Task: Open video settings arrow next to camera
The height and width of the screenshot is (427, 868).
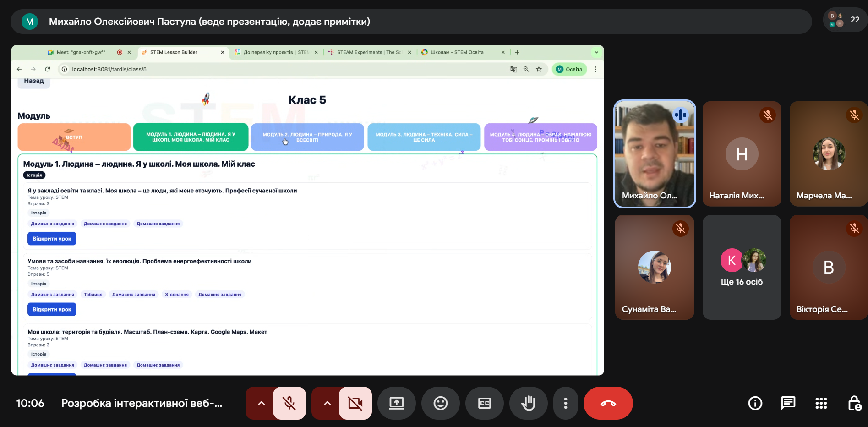Action: pyautogui.click(x=327, y=403)
